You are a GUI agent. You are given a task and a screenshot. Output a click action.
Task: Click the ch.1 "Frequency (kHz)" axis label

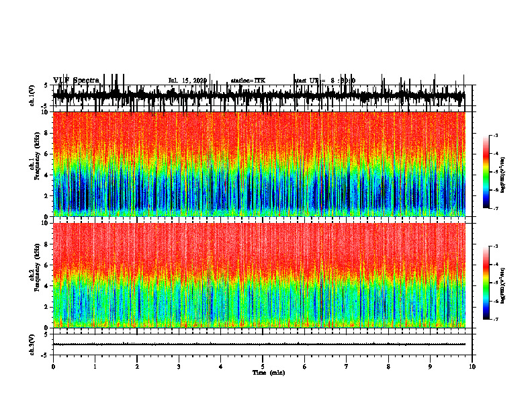tap(38, 156)
